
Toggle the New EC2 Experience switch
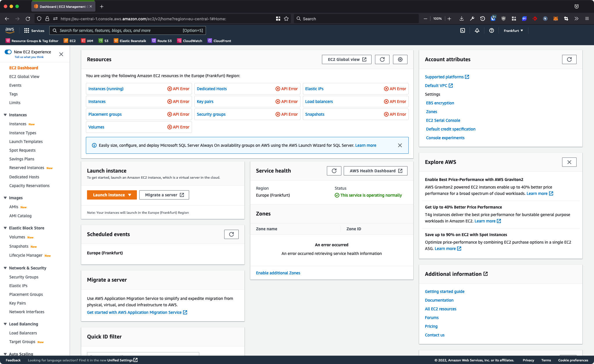pos(8,52)
